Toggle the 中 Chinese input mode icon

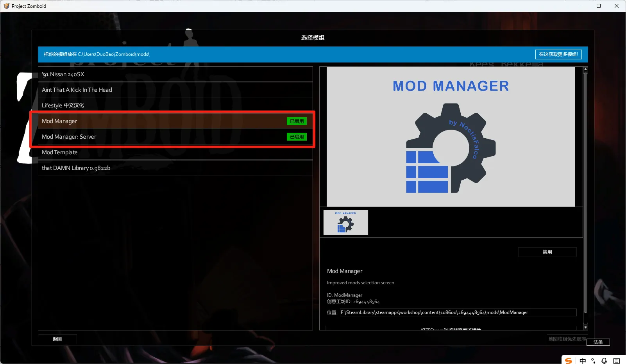pos(583,361)
